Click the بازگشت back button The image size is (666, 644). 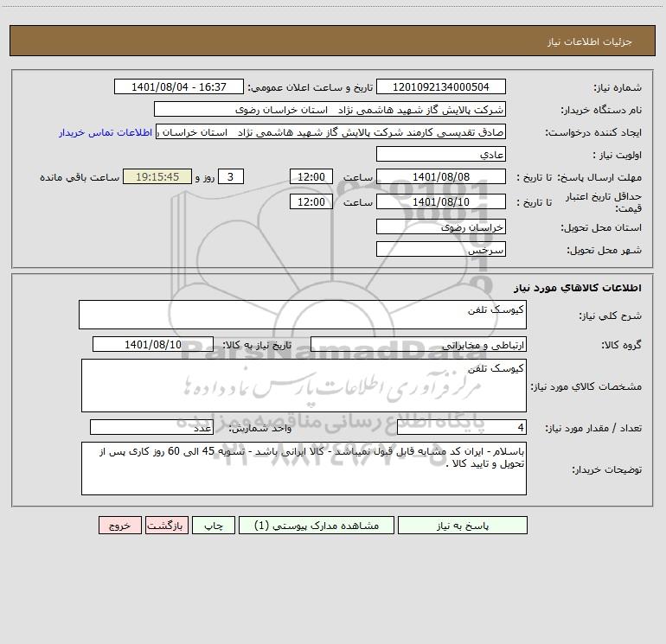[x=166, y=526]
